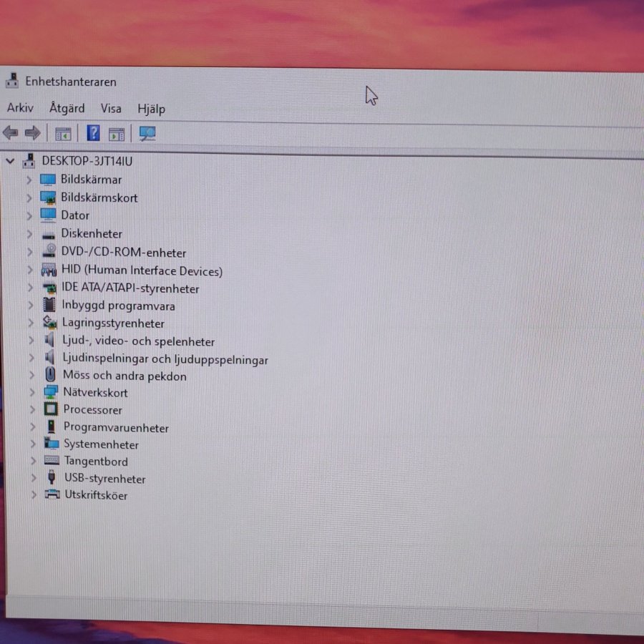Click the Tangentbord keyboard icon
Image resolution: width=644 pixels, height=644 pixels.
click(52, 461)
